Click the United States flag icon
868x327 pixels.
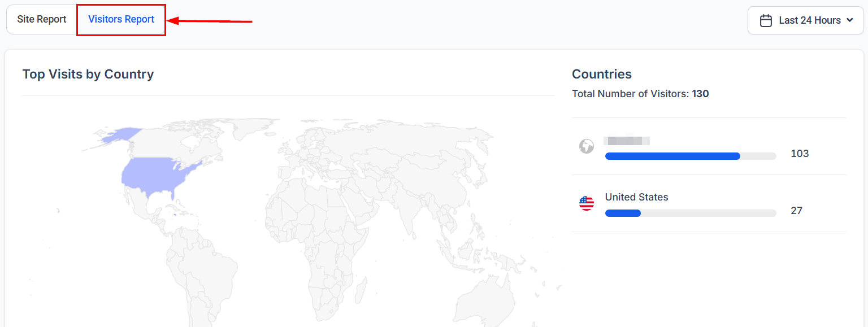[x=587, y=203]
